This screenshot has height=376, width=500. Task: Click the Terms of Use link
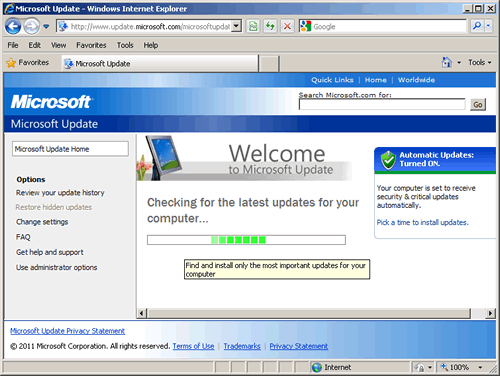pyautogui.click(x=193, y=346)
